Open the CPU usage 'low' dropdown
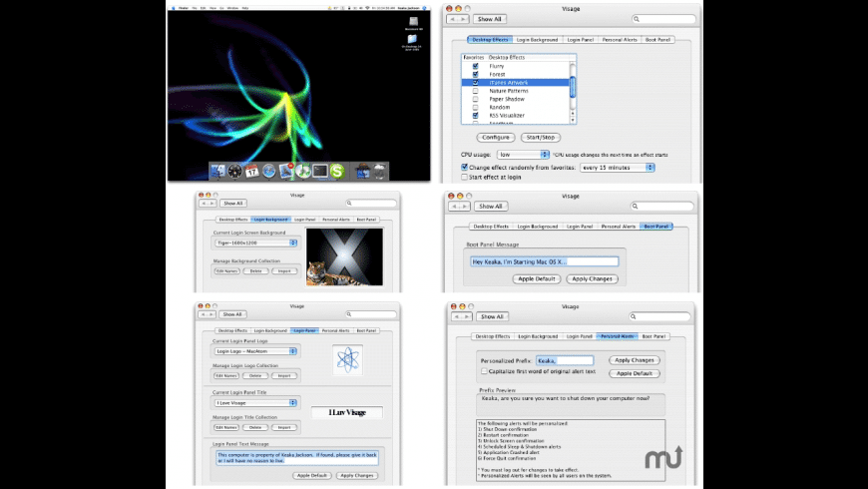868x489 pixels. (x=523, y=155)
